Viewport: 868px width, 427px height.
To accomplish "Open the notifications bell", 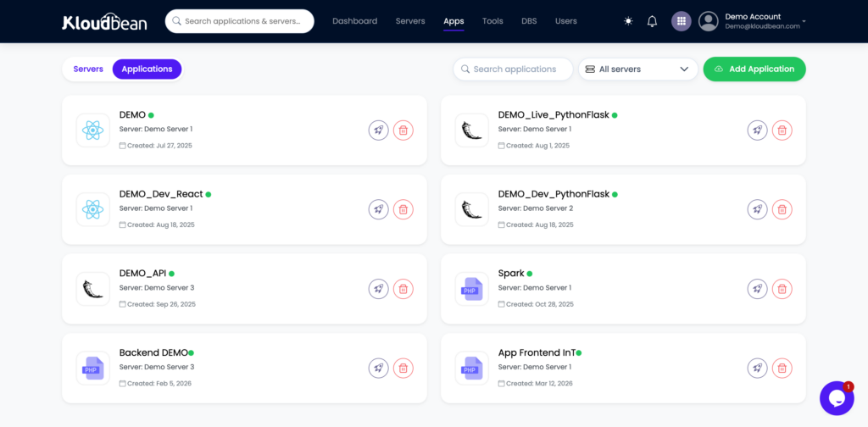I will tap(652, 21).
